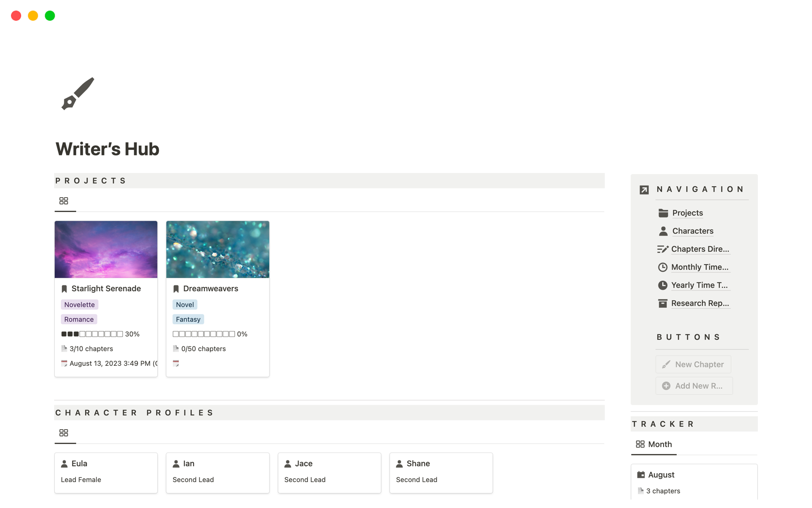The height and width of the screenshot is (508, 812).
Task: Expand the Navigation panel section
Action: [x=644, y=189]
